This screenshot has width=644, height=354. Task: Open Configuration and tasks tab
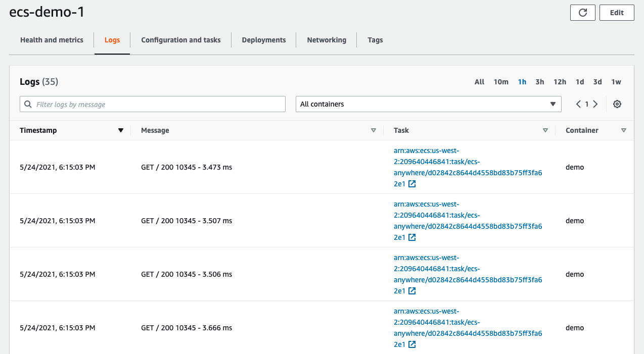click(x=181, y=40)
